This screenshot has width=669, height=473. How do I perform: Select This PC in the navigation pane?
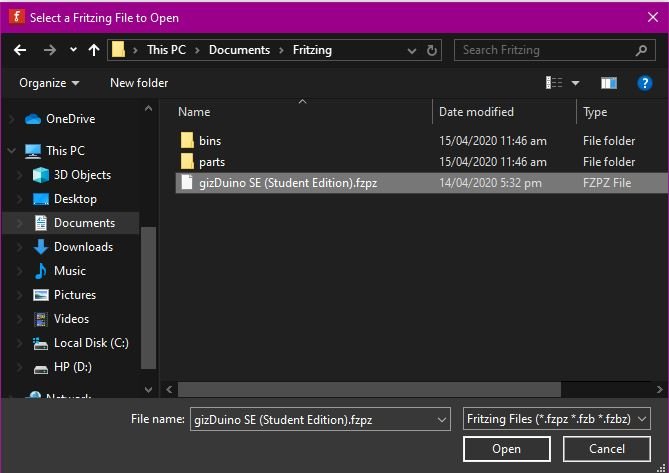pyautogui.click(x=65, y=151)
